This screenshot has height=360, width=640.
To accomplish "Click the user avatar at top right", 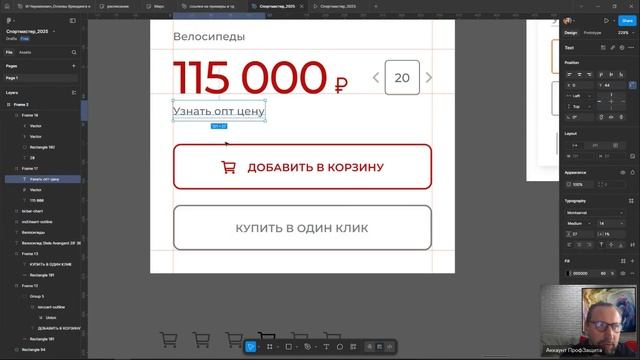I will [x=567, y=20].
